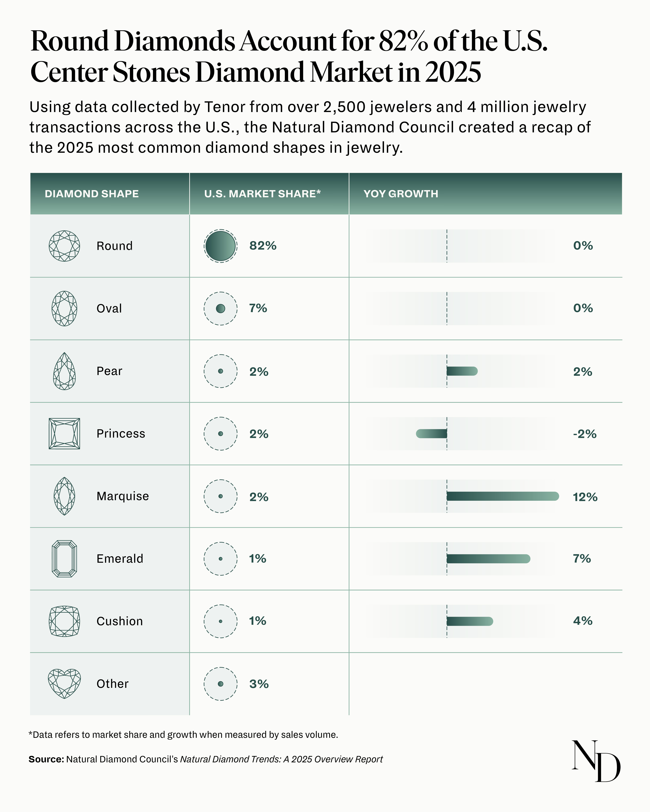Viewport: 650px width, 812px height.
Task: Select the Oval diamond outline icon
Action: click(64, 308)
